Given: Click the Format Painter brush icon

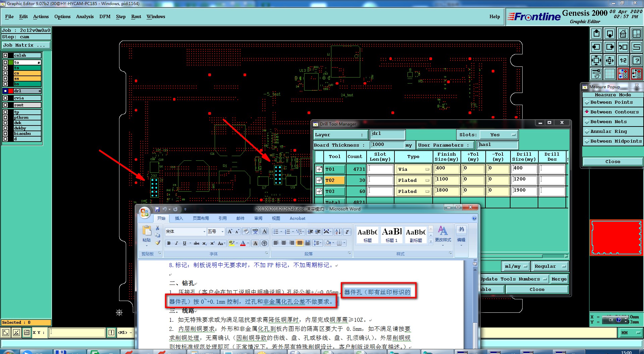Looking at the screenshot, I should coord(157,243).
